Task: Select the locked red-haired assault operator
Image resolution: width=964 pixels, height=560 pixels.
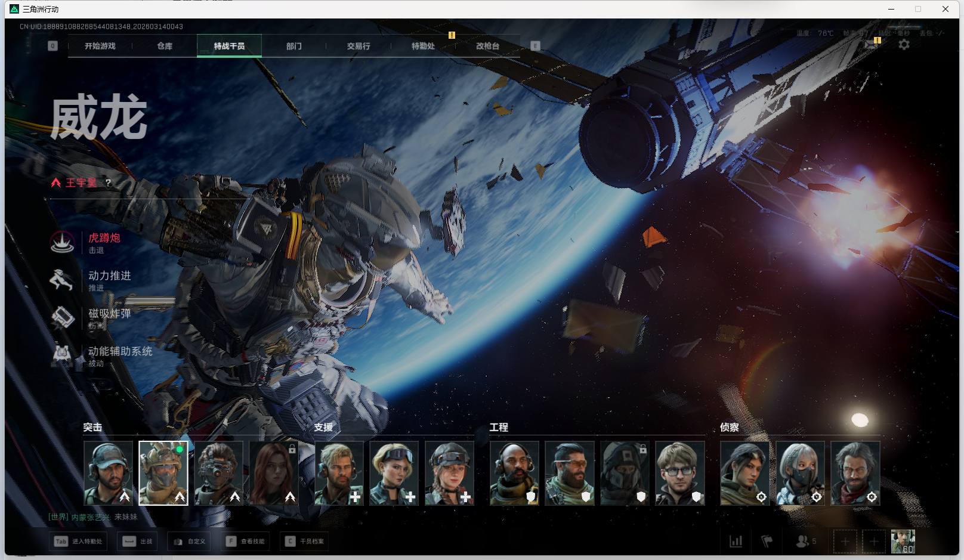Action: tap(274, 473)
